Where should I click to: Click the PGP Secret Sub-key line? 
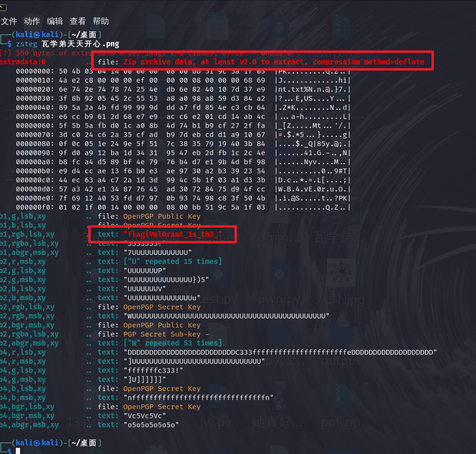166,334
